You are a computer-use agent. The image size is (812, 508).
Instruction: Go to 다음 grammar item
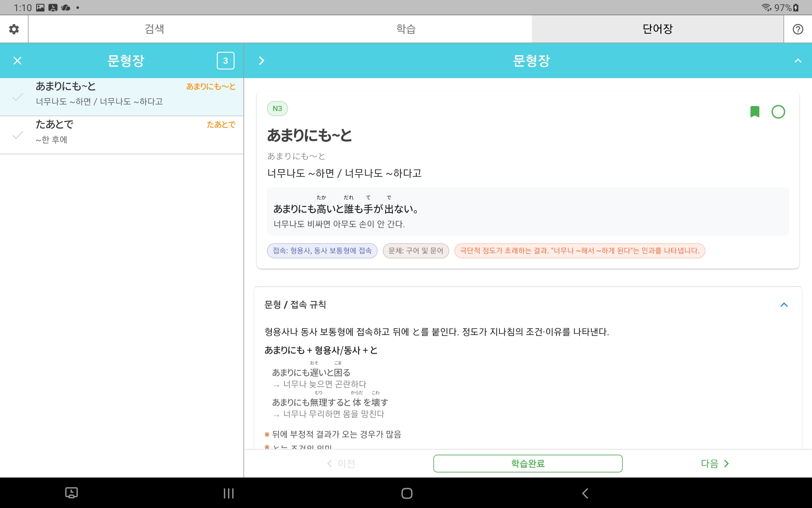(x=715, y=464)
